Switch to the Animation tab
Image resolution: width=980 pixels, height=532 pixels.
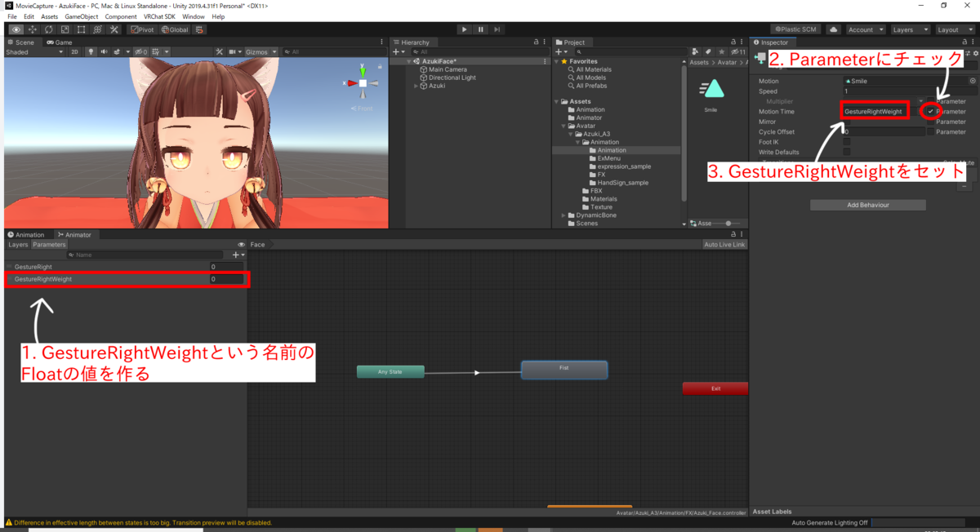25,234
